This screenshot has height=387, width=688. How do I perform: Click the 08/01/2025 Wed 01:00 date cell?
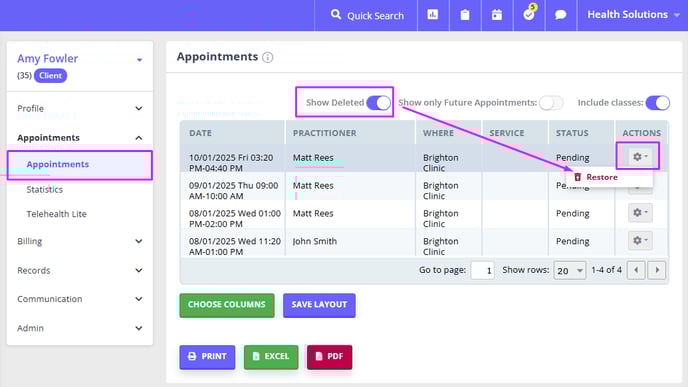click(235, 219)
